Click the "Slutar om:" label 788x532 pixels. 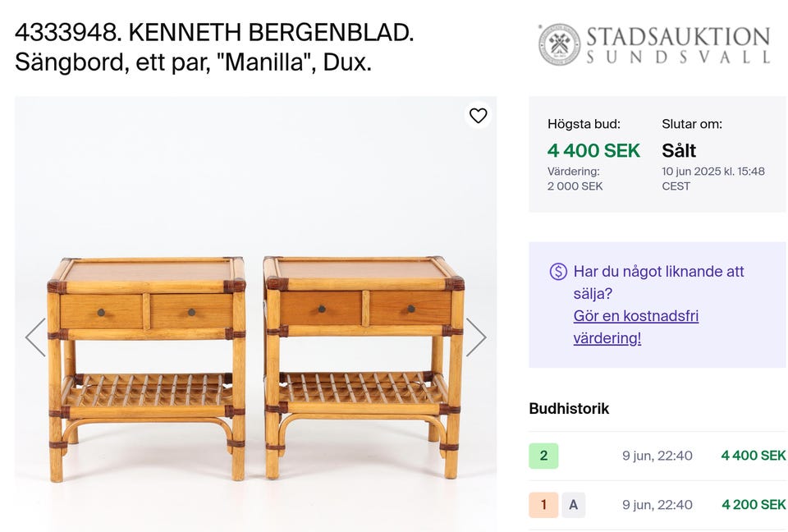(x=691, y=123)
